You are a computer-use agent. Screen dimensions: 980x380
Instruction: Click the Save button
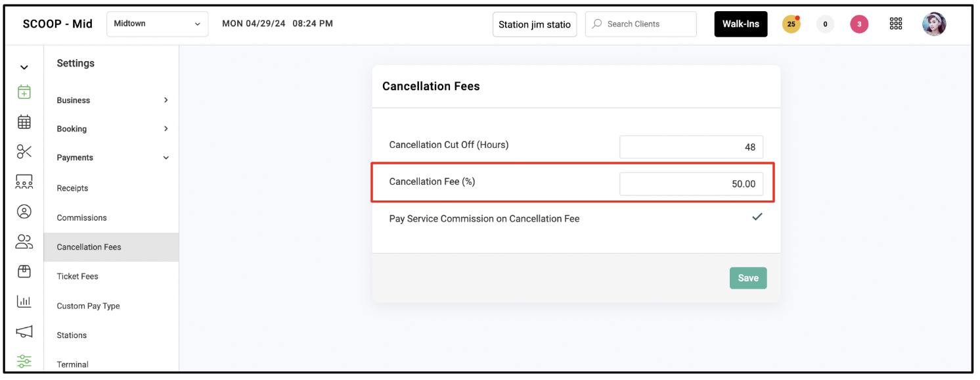pos(748,278)
